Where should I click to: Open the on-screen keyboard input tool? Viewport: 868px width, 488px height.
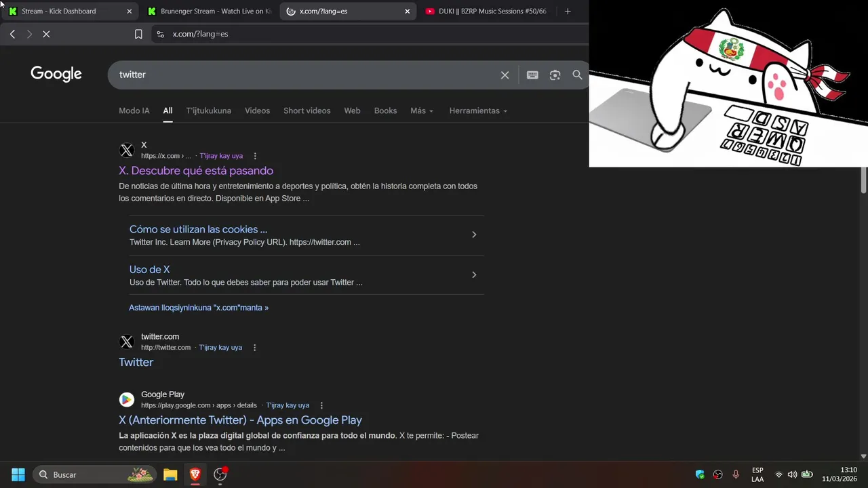[x=532, y=75]
